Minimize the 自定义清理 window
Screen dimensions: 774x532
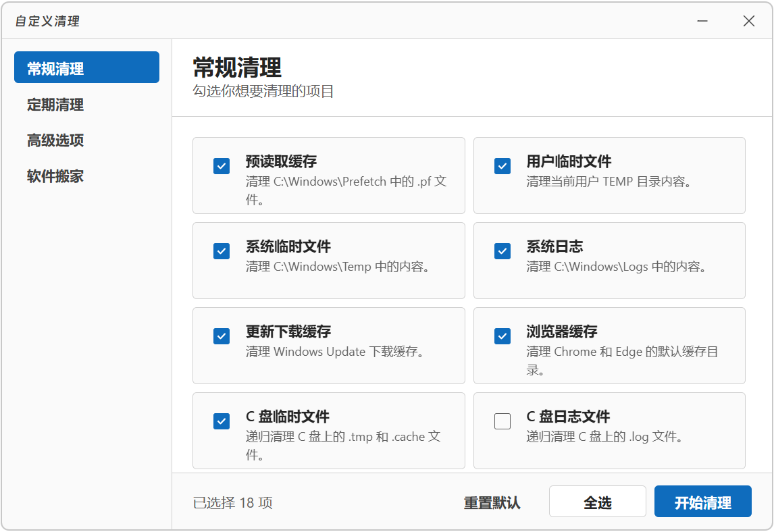tap(702, 21)
